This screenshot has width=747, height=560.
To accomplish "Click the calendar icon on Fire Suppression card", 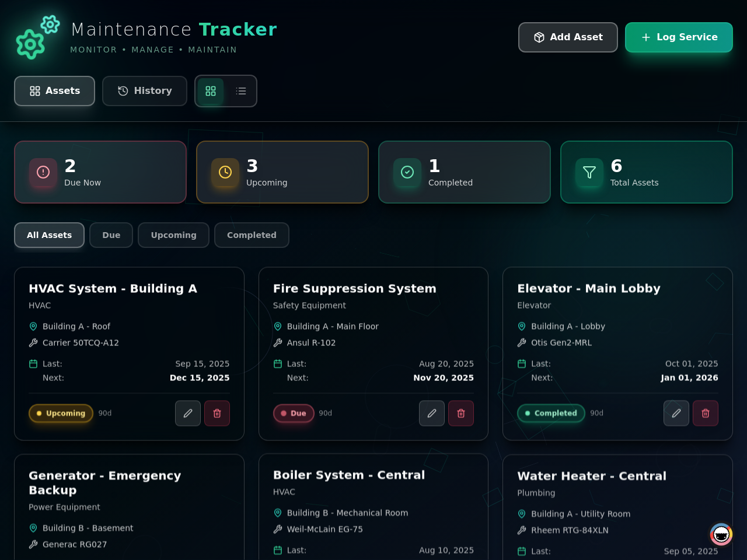I will tap(278, 363).
